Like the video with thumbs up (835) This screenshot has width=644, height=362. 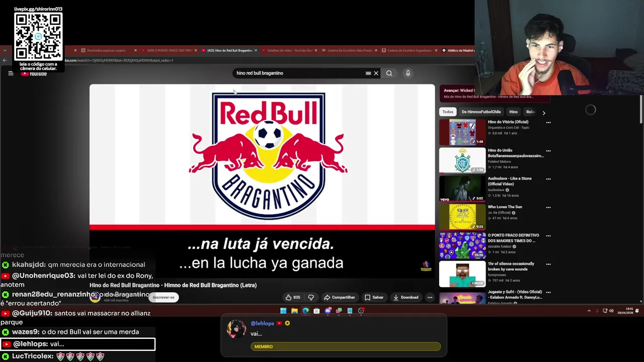click(x=293, y=297)
